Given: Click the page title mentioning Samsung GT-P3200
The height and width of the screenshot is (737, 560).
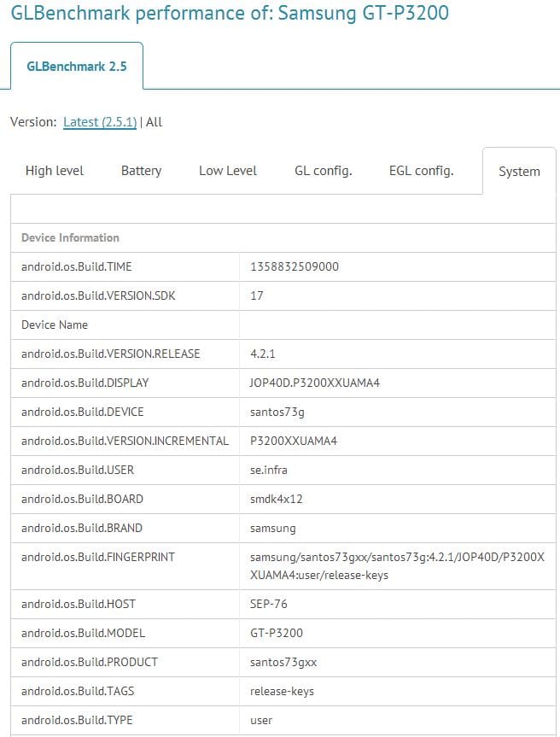Looking at the screenshot, I should 230,14.
